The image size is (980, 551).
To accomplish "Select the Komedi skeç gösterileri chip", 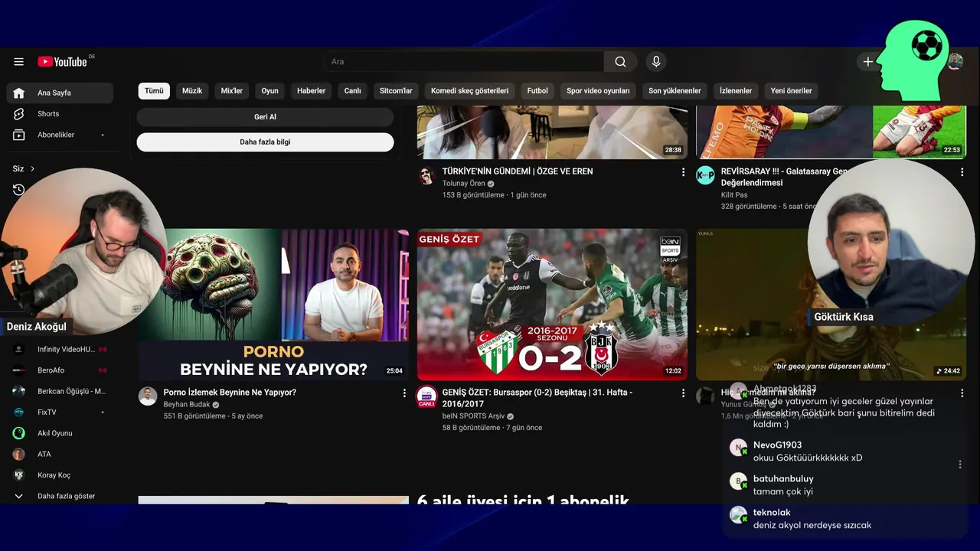I will pyautogui.click(x=469, y=91).
